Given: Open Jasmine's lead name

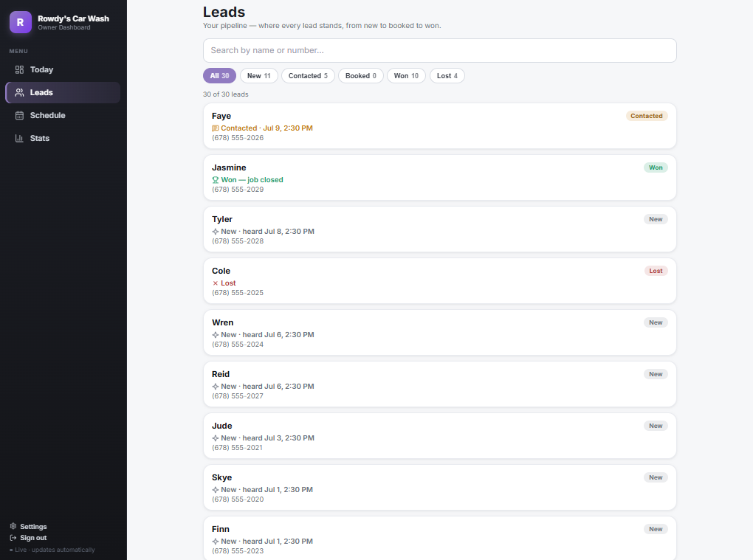Looking at the screenshot, I should point(229,167).
